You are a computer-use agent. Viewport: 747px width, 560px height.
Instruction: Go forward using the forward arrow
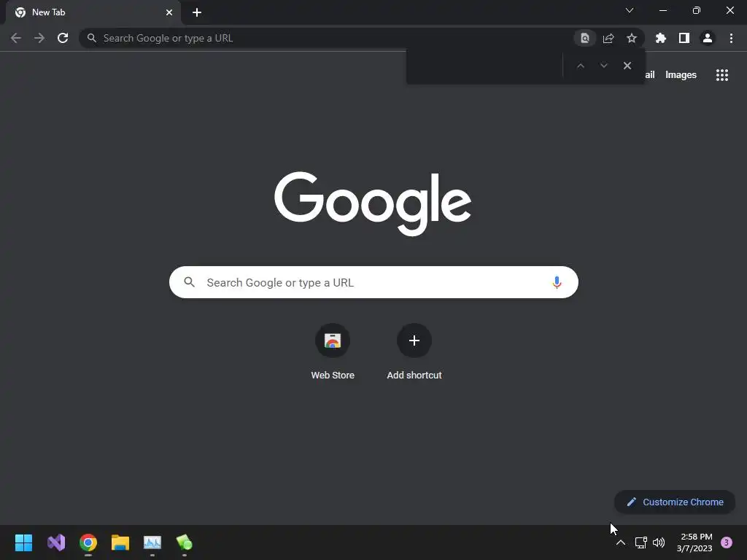point(39,38)
